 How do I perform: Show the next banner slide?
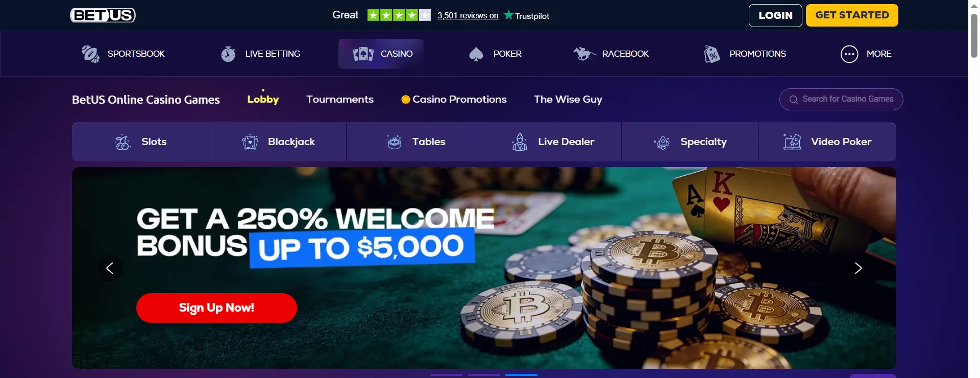[x=858, y=268]
